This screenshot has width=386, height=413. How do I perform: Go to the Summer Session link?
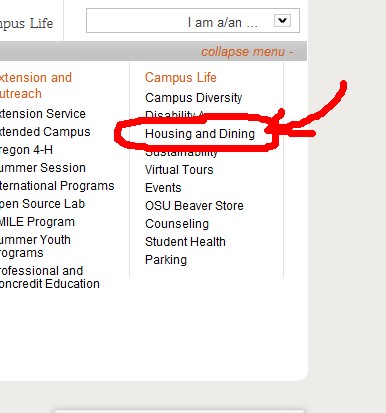tap(42, 168)
